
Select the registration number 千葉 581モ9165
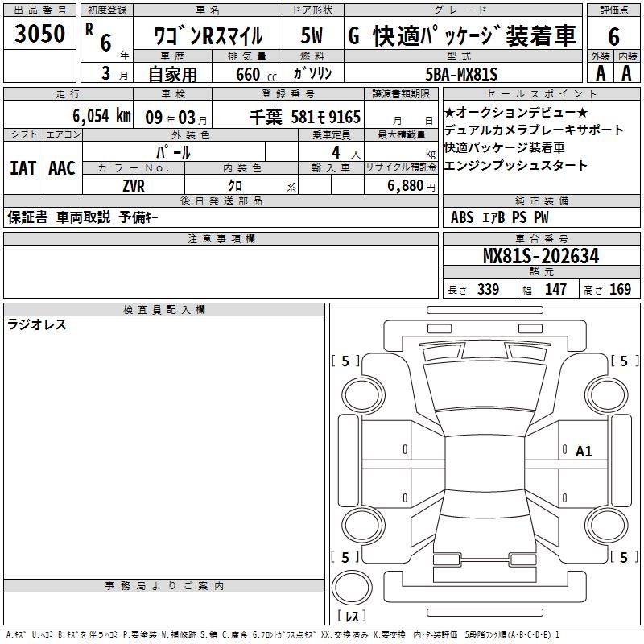(305, 117)
